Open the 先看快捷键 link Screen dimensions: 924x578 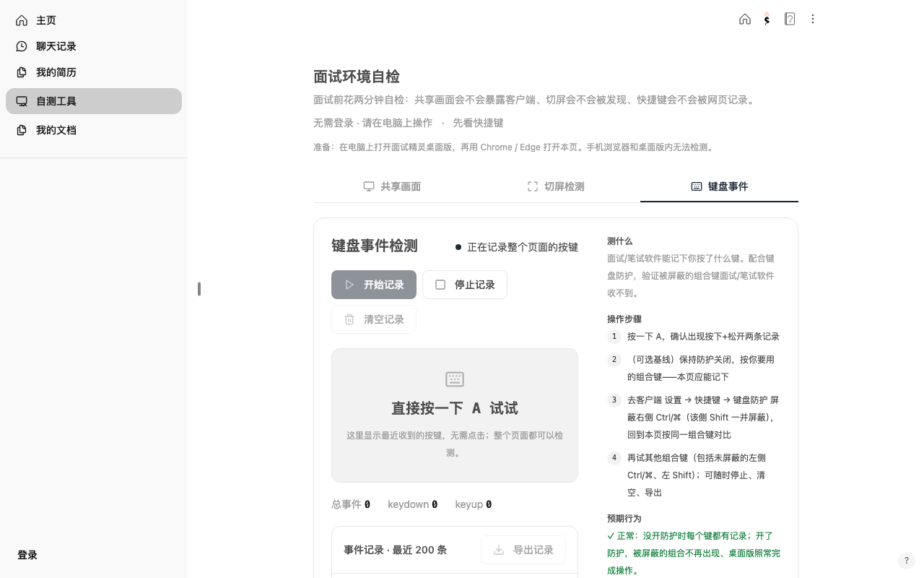click(x=478, y=123)
